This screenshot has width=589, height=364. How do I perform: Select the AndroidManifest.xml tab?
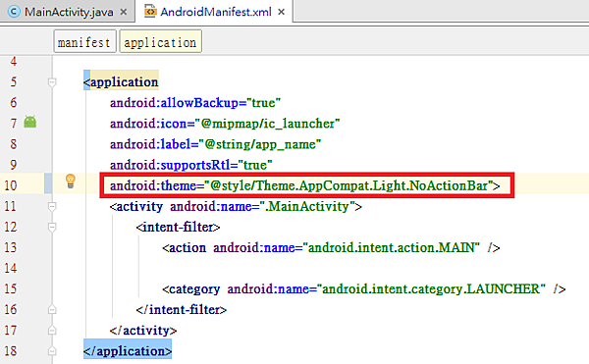216,12
